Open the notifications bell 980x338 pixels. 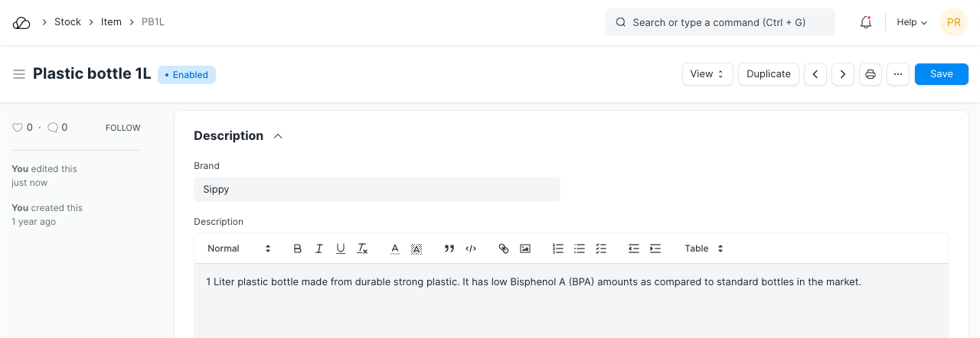click(x=866, y=22)
